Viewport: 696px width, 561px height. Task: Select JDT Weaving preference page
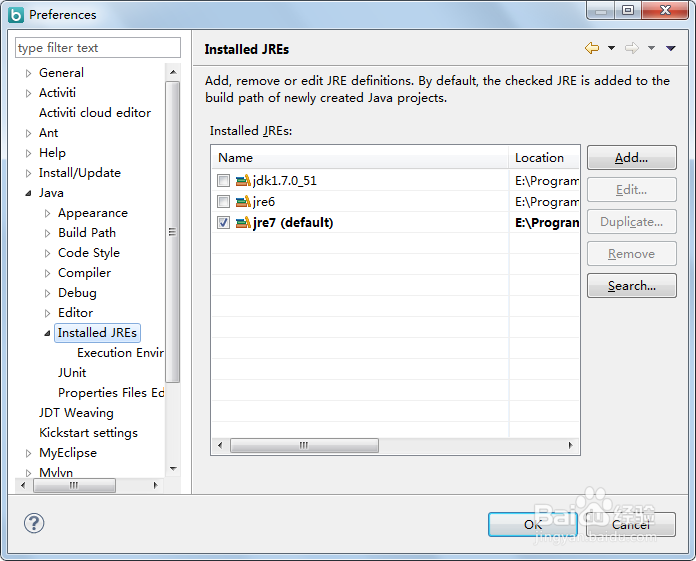[x=76, y=413]
